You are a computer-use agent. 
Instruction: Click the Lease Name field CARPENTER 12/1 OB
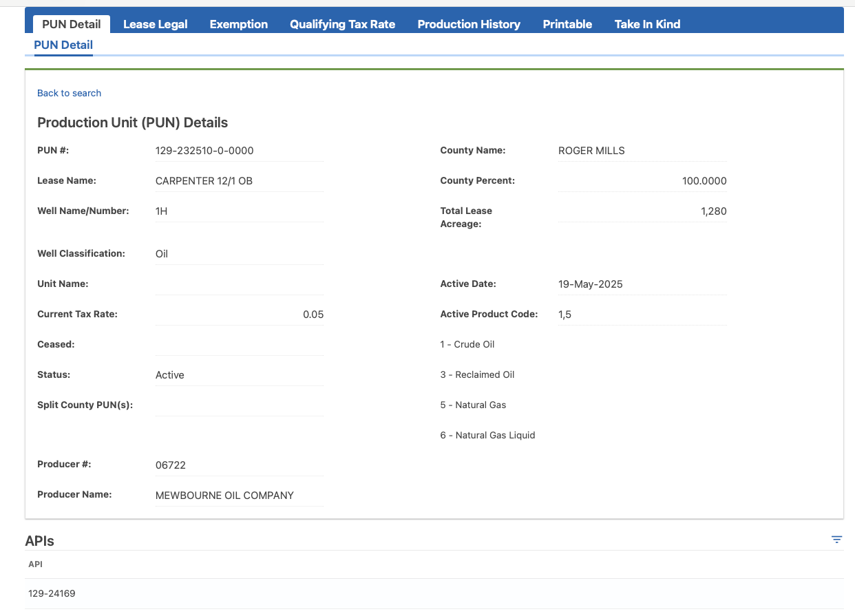click(x=240, y=181)
